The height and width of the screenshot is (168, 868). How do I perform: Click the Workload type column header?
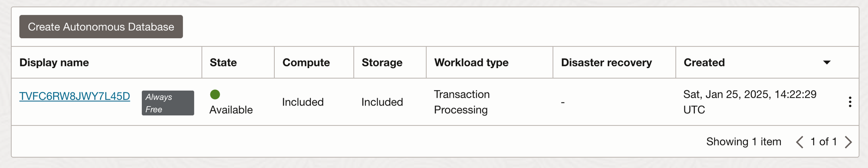tap(471, 63)
